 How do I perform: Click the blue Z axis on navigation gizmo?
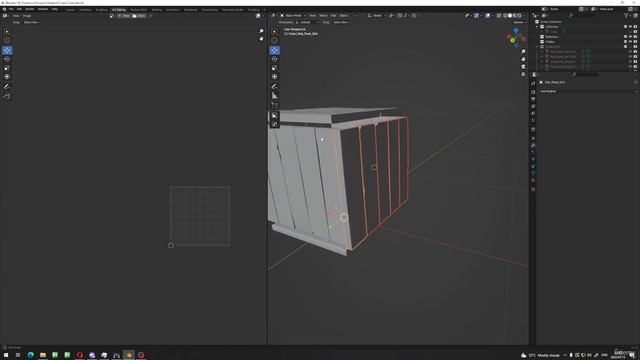516,31
